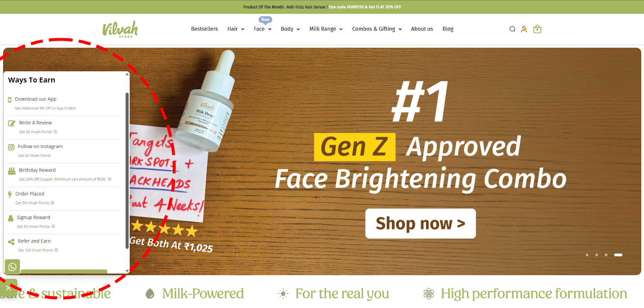Expand the Milk Range dropdown

(x=326, y=29)
